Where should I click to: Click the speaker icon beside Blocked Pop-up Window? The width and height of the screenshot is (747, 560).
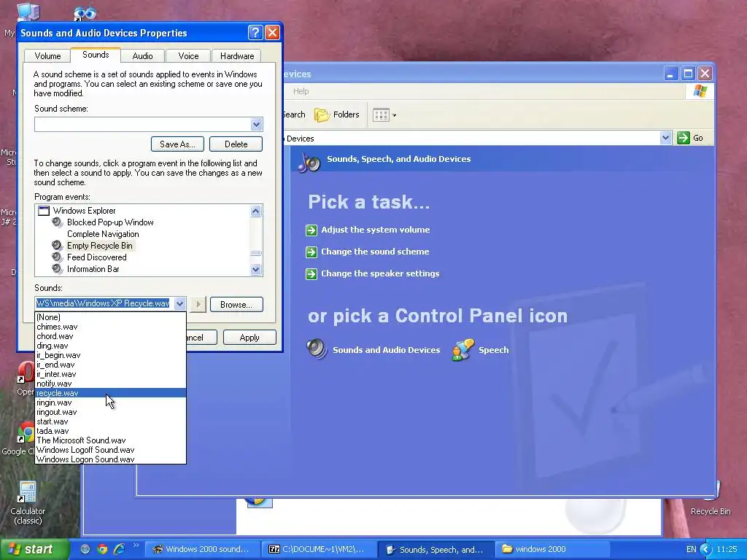click(57, 222)
